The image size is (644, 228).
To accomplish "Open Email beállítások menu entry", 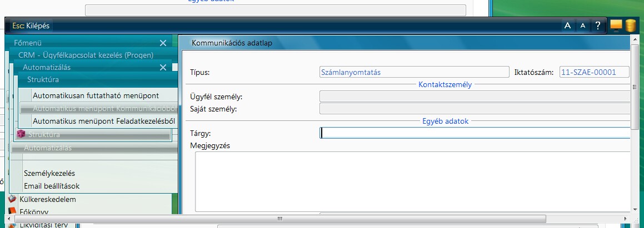I will (x=52, y=186).
